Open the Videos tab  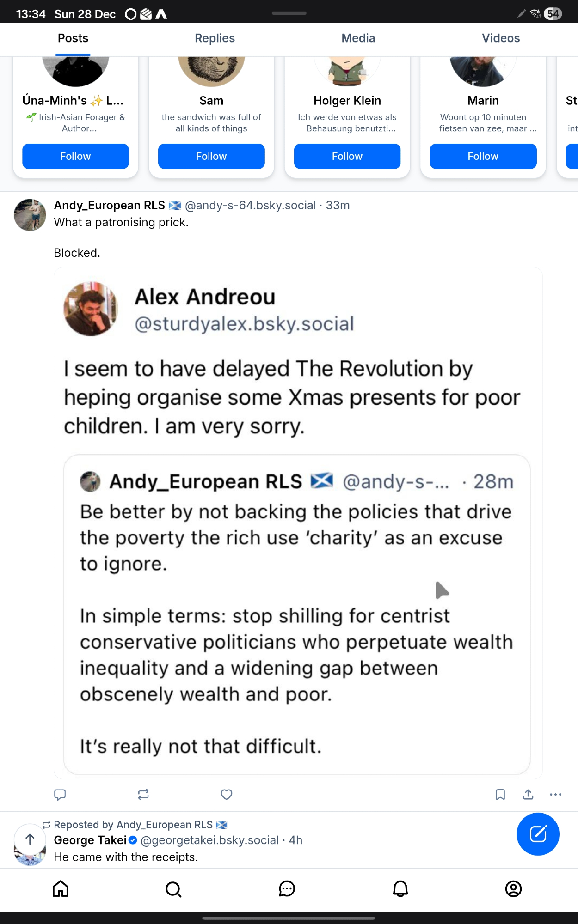tap(501, 38)
